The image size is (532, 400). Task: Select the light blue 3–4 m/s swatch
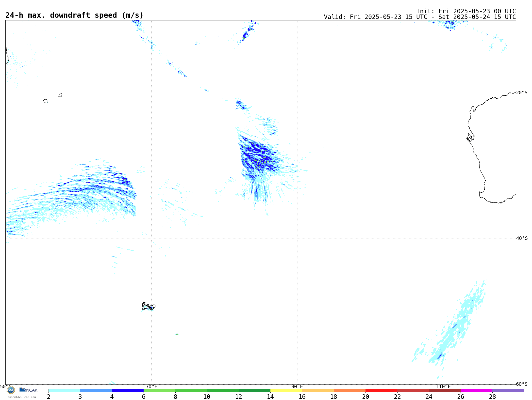pyautogui.click(x=96, y=391)
